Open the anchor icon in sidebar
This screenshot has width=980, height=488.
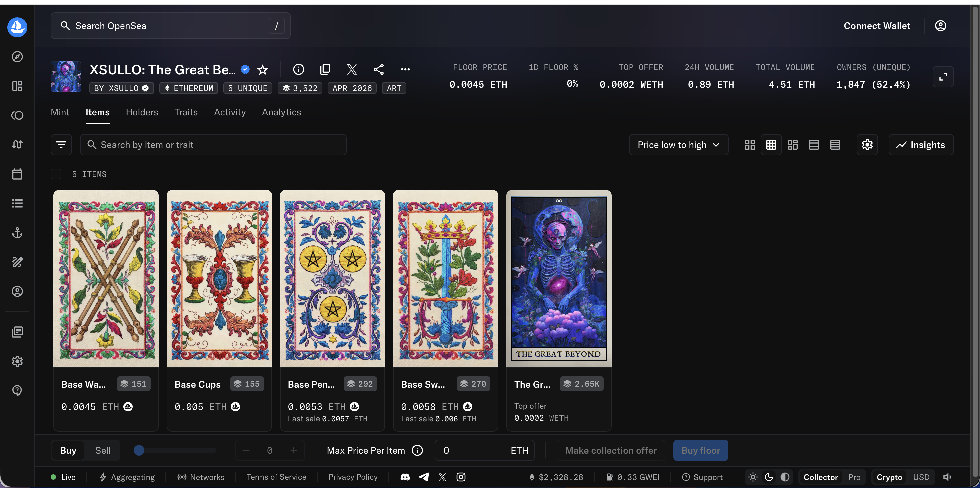click(x=17, y=232)
